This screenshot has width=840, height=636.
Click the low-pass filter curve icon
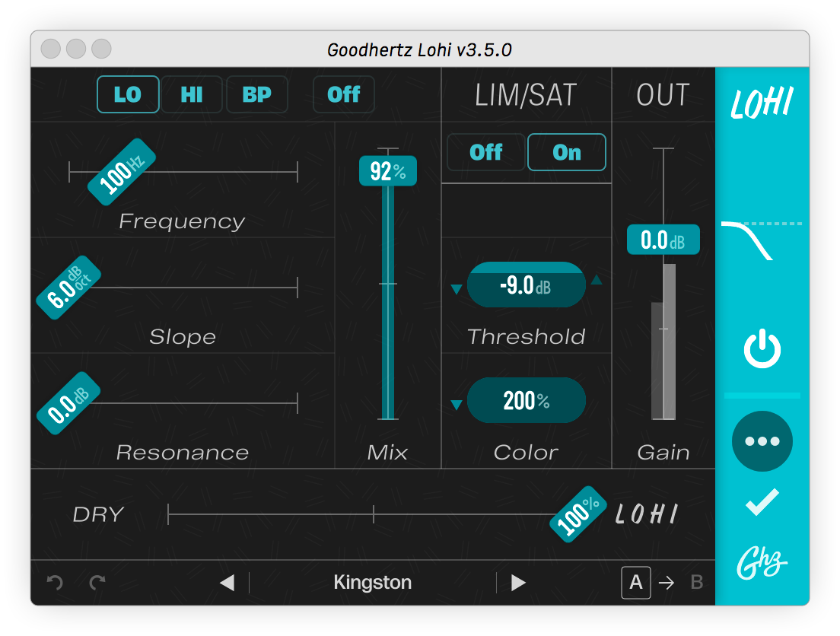click(761, 240)
